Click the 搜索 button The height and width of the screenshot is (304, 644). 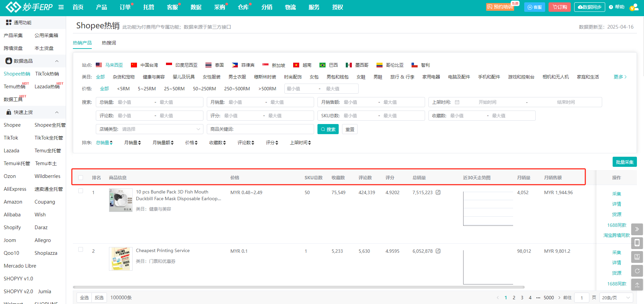(328, 129)
